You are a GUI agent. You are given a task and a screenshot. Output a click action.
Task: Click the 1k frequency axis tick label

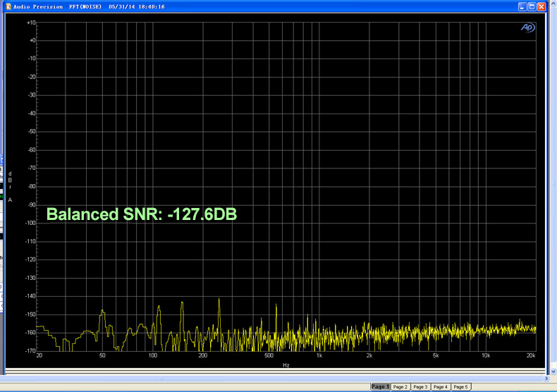pos(319,356)
